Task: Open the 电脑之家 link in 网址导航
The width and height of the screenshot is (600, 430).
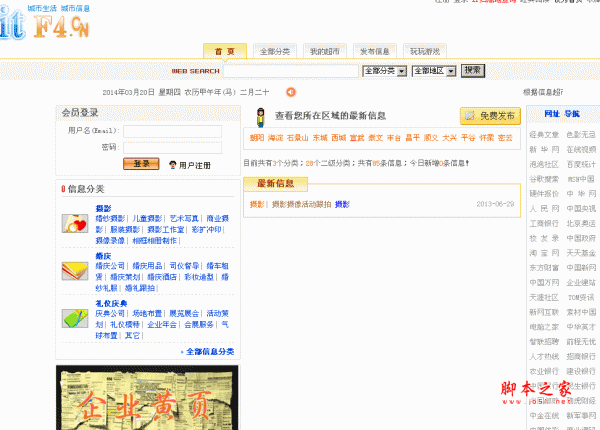Action: [544, 327]
